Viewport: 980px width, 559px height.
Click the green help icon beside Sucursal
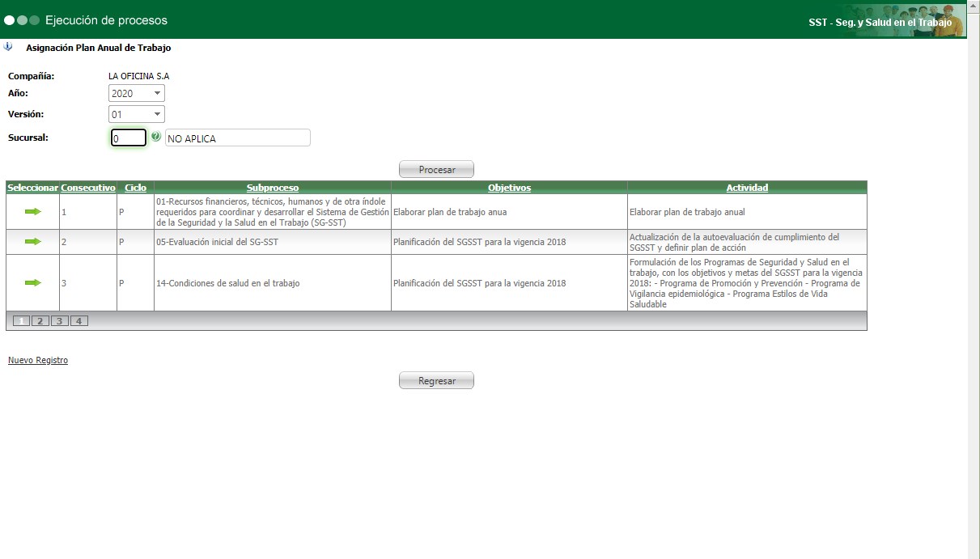[x=156, y=137]
